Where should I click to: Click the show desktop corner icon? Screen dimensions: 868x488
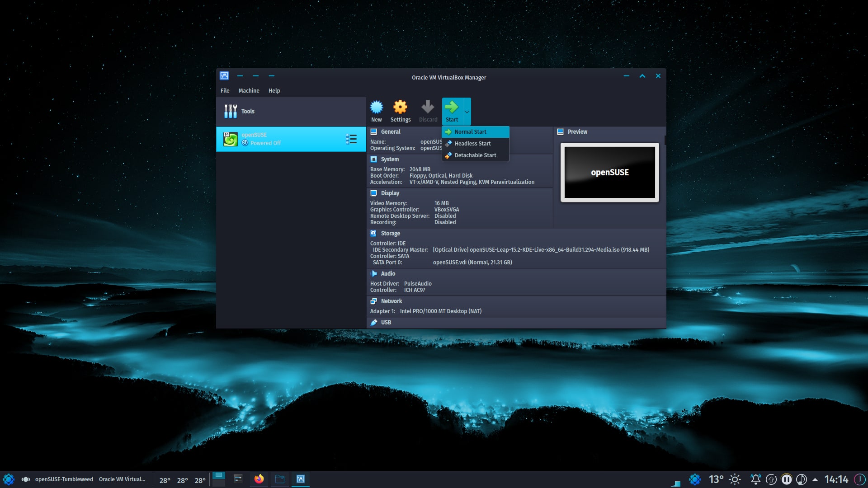[676, 483]
